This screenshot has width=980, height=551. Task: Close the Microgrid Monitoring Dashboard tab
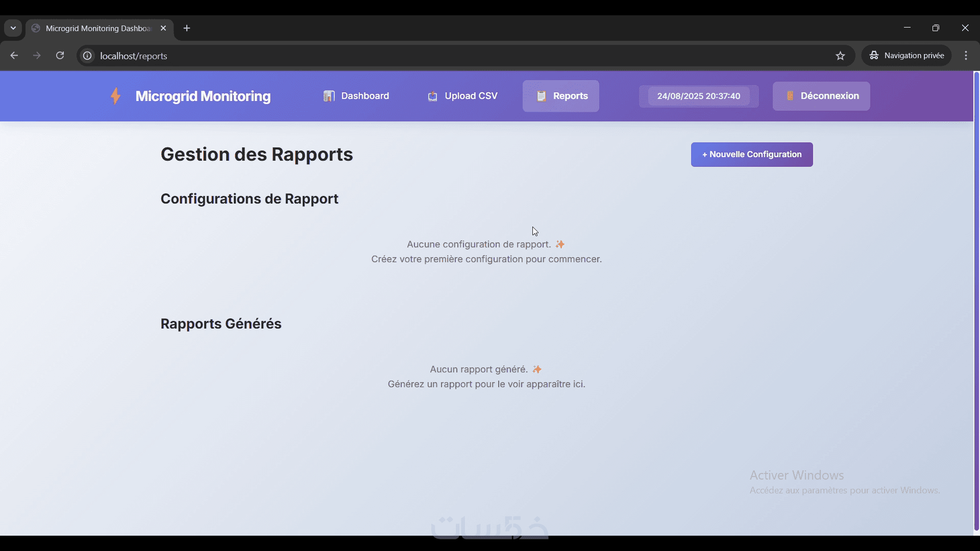(163, 28)
